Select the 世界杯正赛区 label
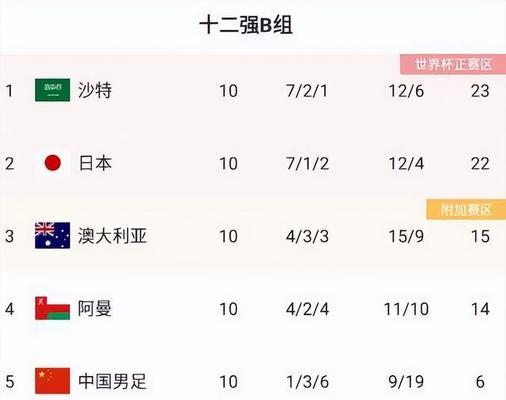The height and width of the screenshot is (400, 506). (453, 64)
